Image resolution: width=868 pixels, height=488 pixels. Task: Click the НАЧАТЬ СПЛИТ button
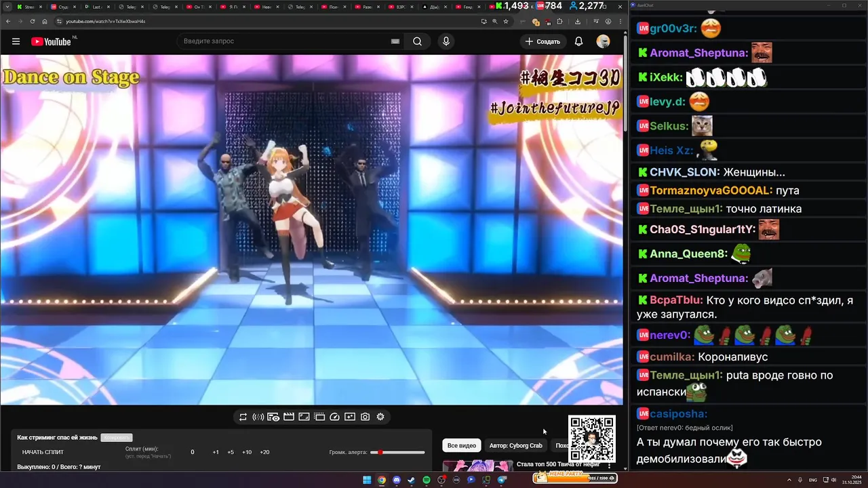tap(43, 452)
